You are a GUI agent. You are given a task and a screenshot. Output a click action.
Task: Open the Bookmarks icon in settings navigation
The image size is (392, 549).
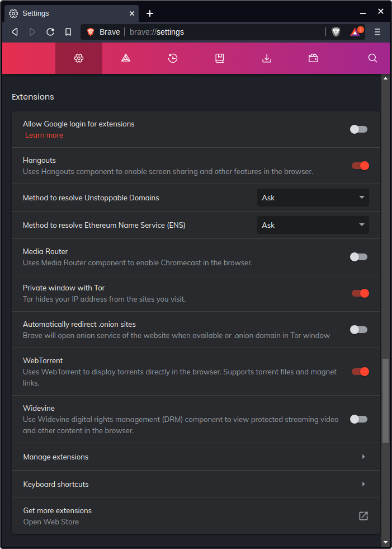click(220, 58)
